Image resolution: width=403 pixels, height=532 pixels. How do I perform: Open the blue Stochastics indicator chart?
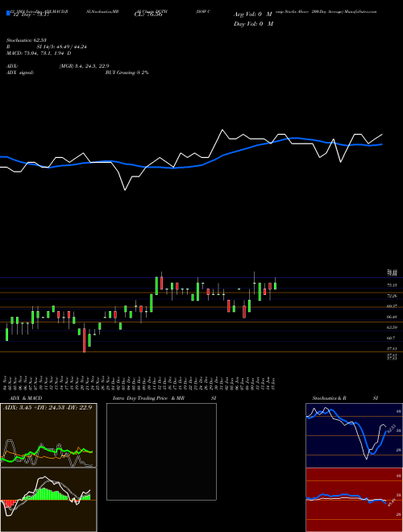354,435
